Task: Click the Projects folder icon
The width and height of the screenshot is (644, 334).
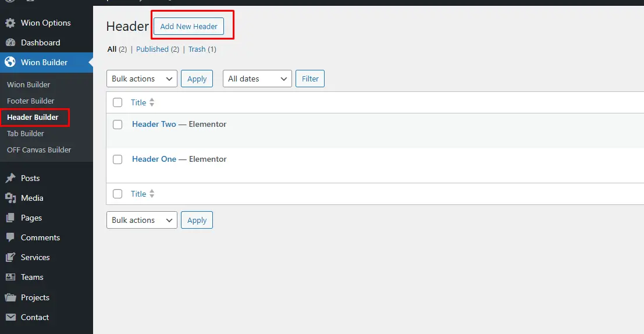Action: point(10,297)
